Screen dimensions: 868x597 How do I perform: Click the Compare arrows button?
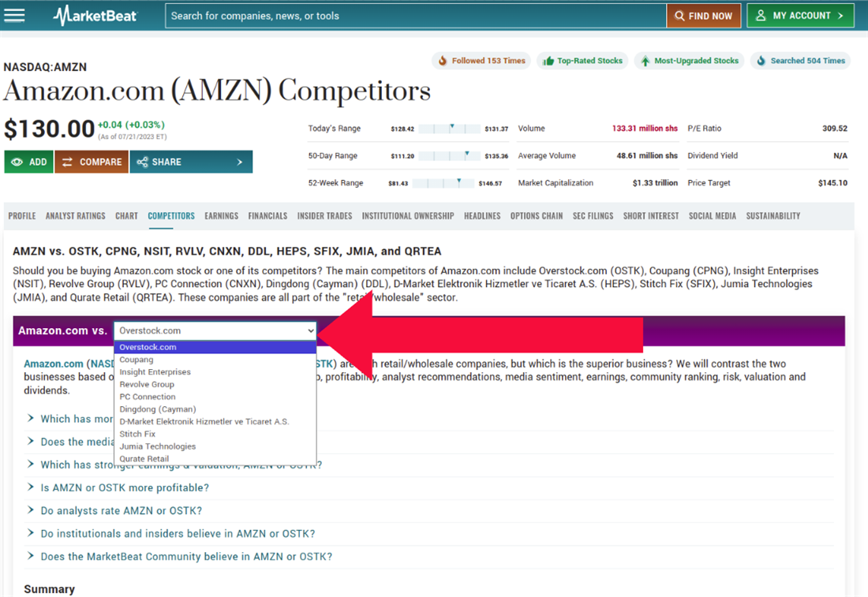coord(92,162)
